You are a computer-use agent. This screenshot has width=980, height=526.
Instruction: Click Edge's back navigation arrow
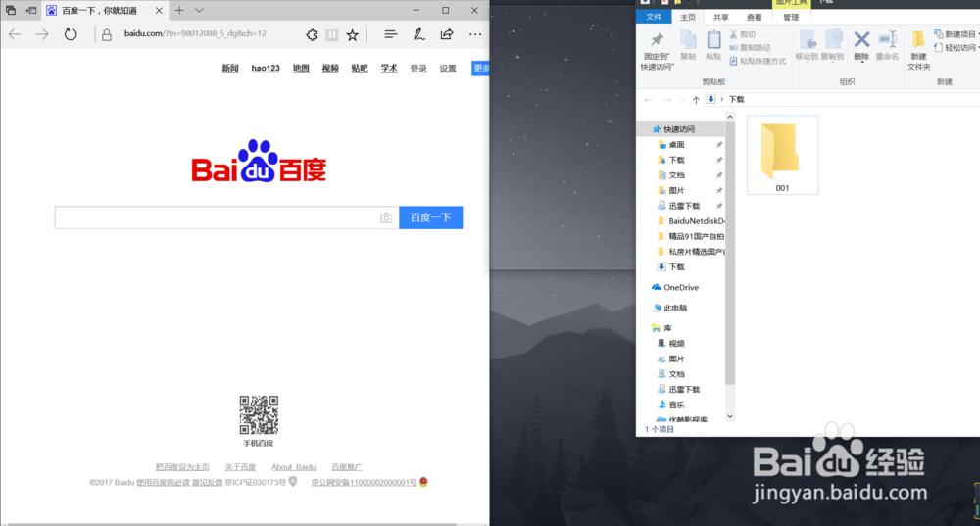tap(15, 34)
